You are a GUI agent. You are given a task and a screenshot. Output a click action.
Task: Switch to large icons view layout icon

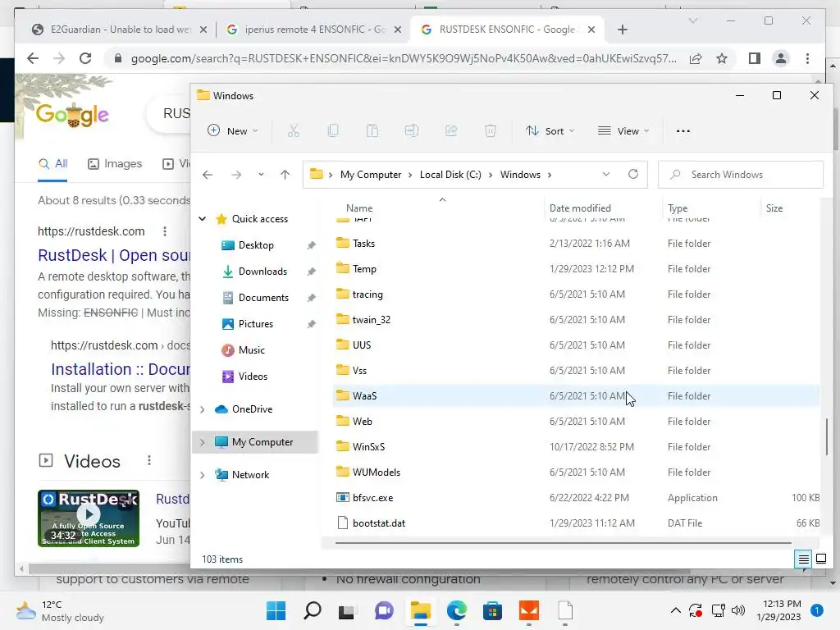coord(820,559)
